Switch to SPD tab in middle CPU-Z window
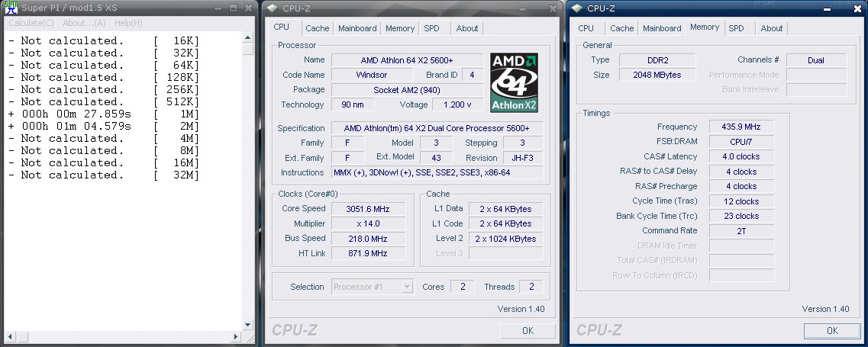868x347 pixels. (432, 28)
